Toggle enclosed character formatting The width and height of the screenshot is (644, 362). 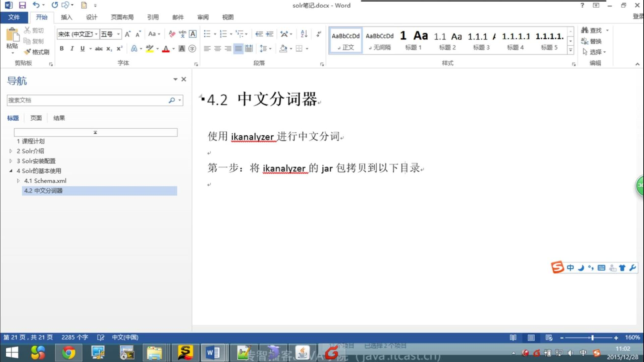[192, 49]
